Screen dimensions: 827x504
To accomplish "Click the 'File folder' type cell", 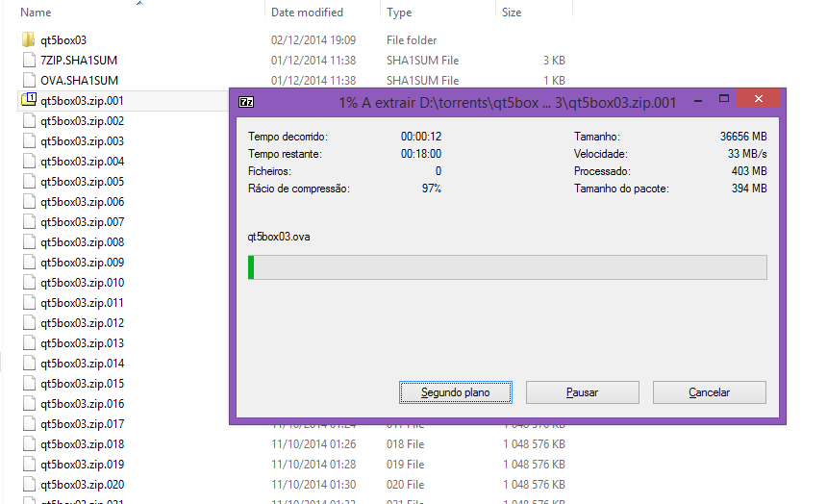I will click(x=412, y=40).
